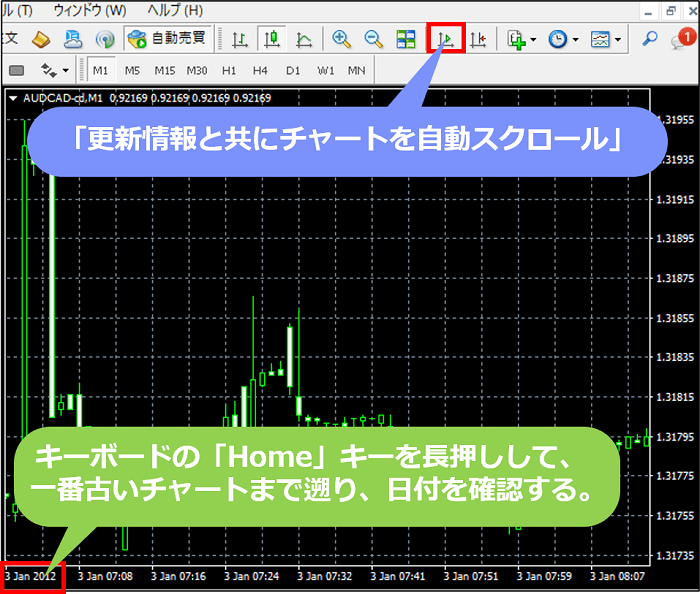Click the auto-scroll chart icon
The height and width of the screenshot is (594, 700).
click(x=446, y=40)
